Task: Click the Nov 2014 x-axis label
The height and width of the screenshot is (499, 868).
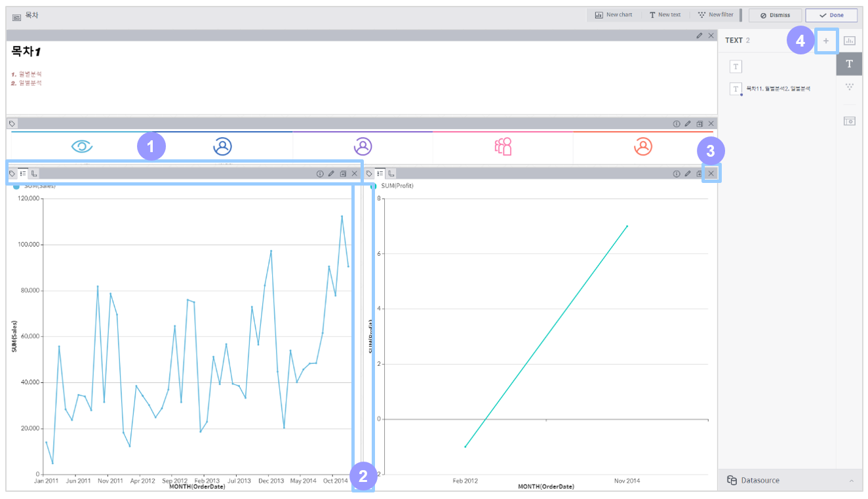Action: click(628, 481)
